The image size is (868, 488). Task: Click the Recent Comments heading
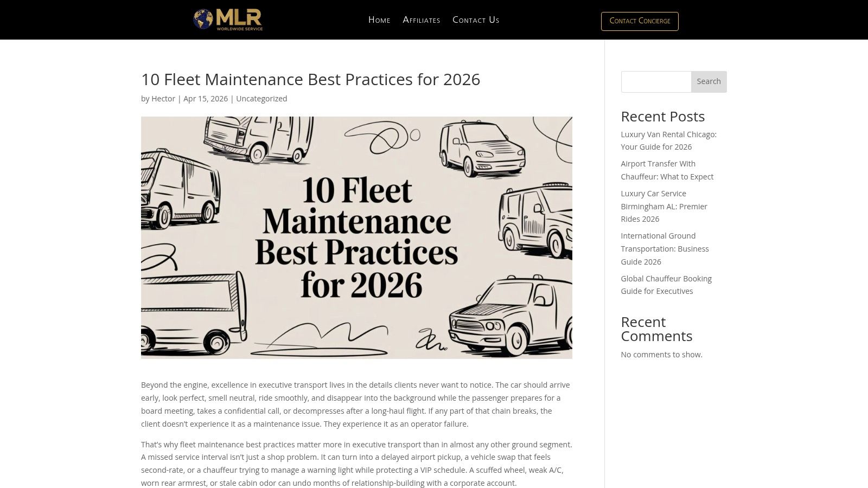click(657, 329)
